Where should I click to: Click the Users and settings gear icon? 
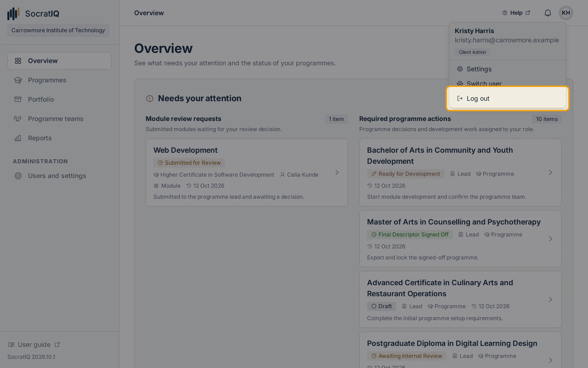[x=18, y=176]
